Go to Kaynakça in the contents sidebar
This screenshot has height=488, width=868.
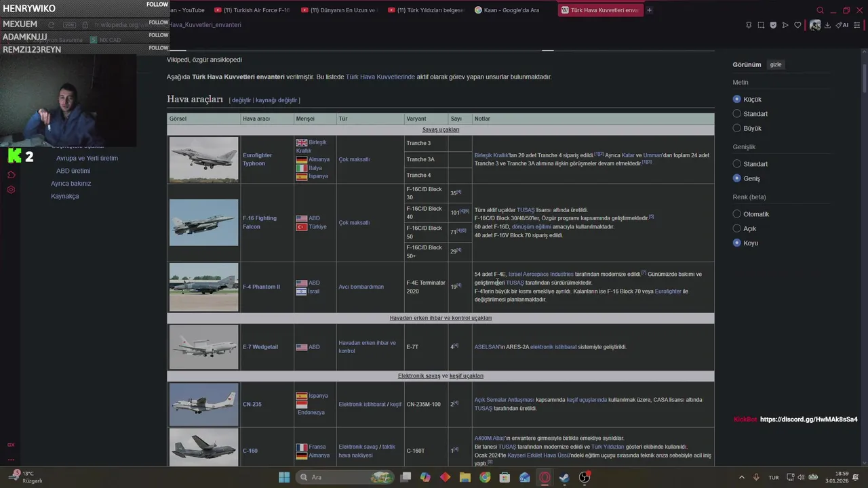(x=65, y=197)
